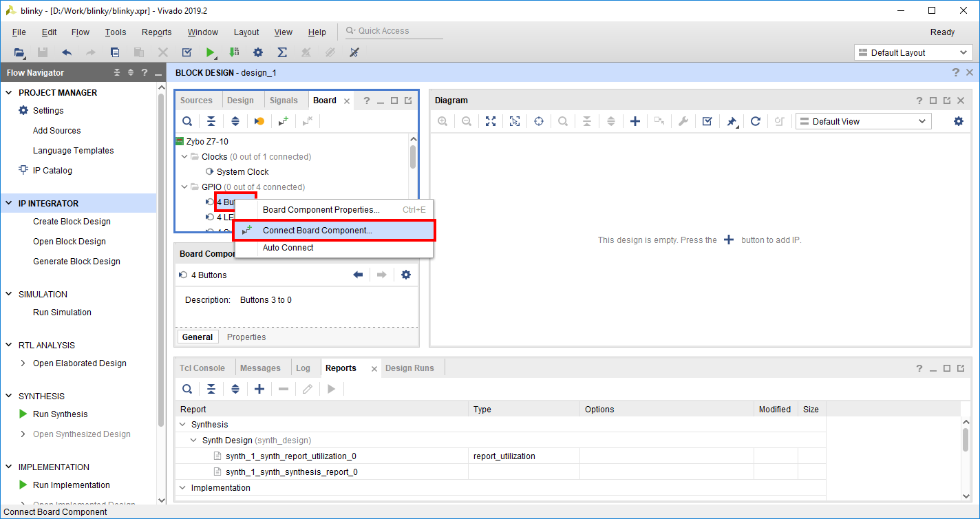Image resolution: width=980 pixels, height=519 pixels.
Task: Open Settings via the main toolbar gear
Action: click(258, 52)
